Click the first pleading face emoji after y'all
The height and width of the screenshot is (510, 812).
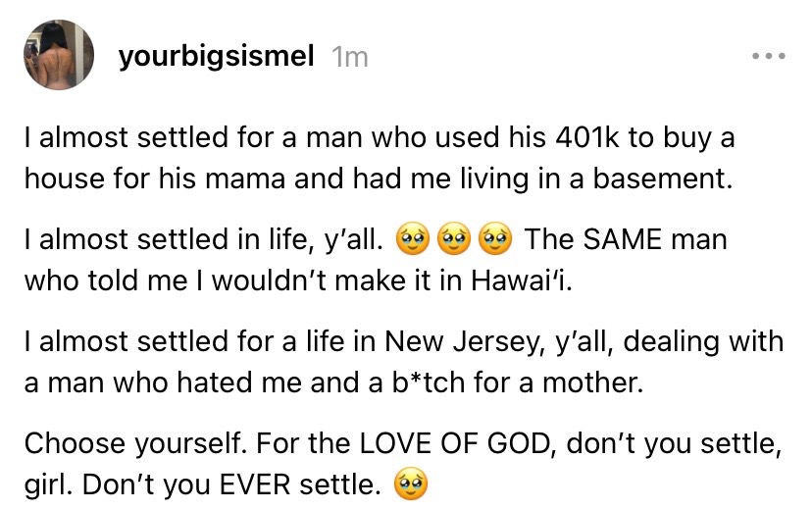pyautogui.click(x=412, y=239)
